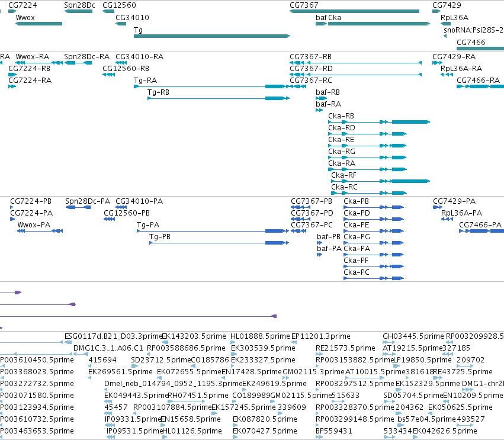The width and height of the screenshot is (504, 440).
Task: Click the Cka gene bar in the gene track
Action: [x=379, y=24]
